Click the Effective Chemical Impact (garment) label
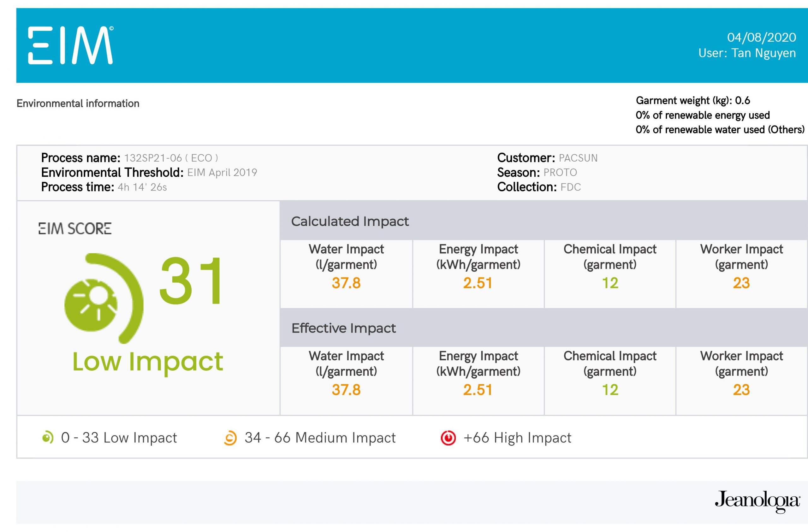 pyautogui.click(x=610, y=364)
